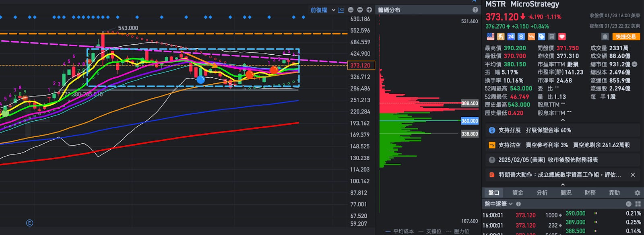Click the grid layout icon in 盤中逐筆 header
This screenshot has height=235, width=644.
638,204
